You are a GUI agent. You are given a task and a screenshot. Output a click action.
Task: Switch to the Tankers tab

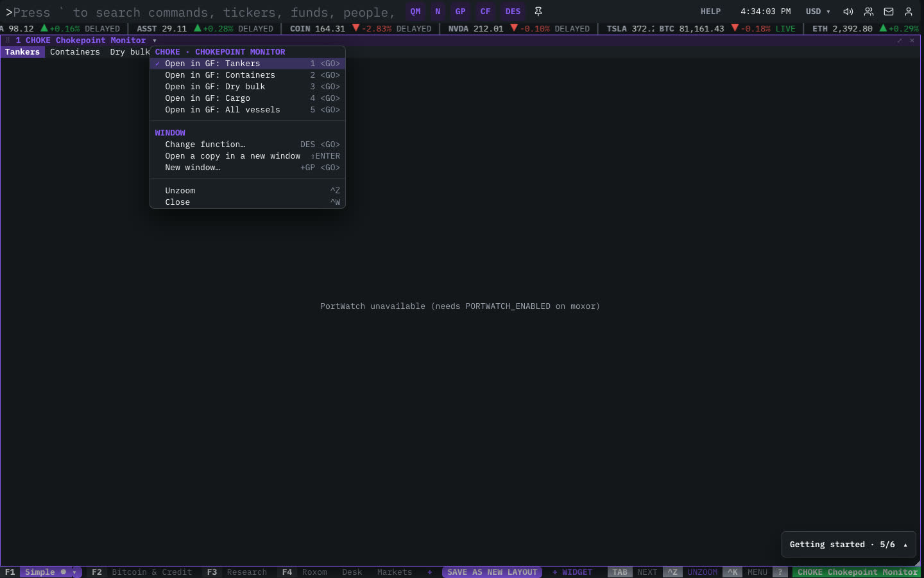pos(22,52)
